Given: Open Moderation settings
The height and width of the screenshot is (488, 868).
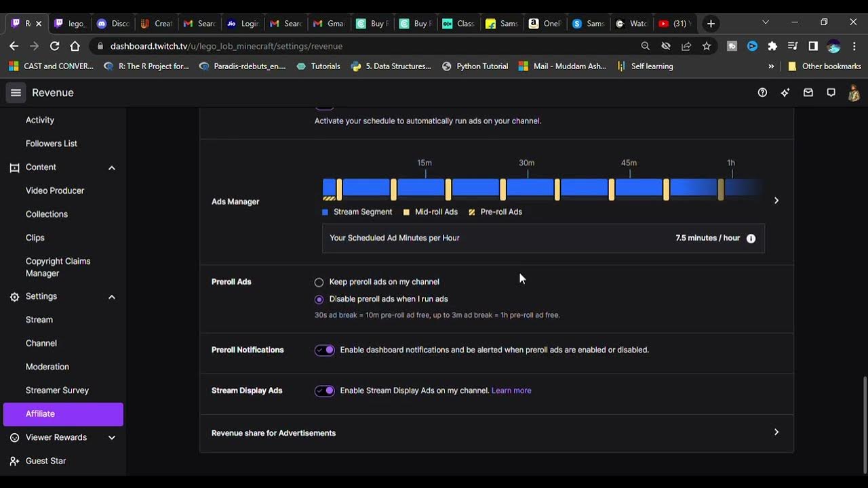Looking at the screenshot, I should point(47,367).
